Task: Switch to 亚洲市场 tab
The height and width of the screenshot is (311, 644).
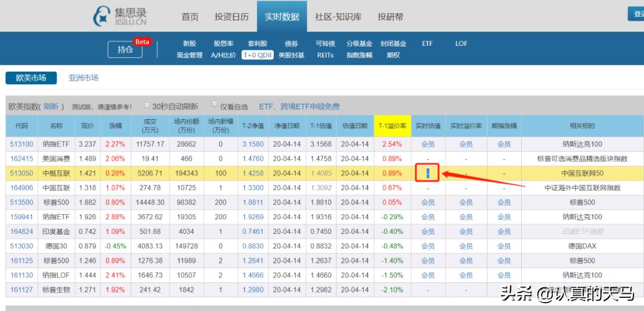Action: (x=83, y=78)
